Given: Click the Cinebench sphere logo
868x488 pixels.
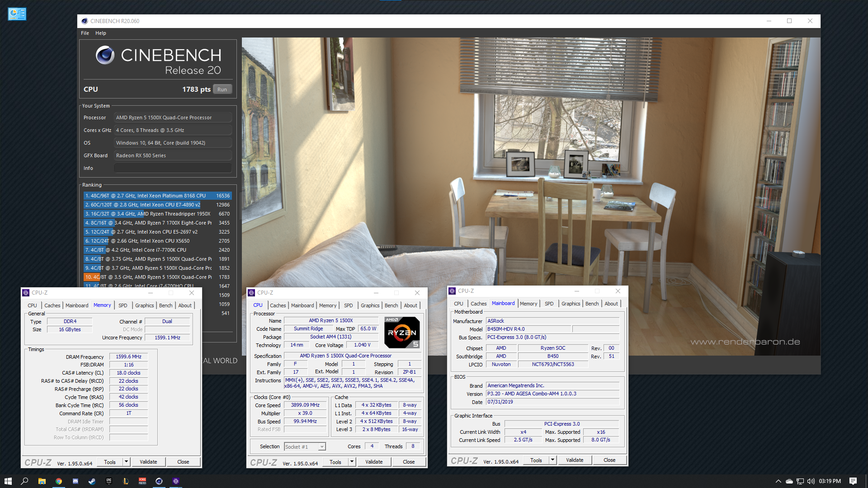Looking at the screenshot, I should coord(105,55).
